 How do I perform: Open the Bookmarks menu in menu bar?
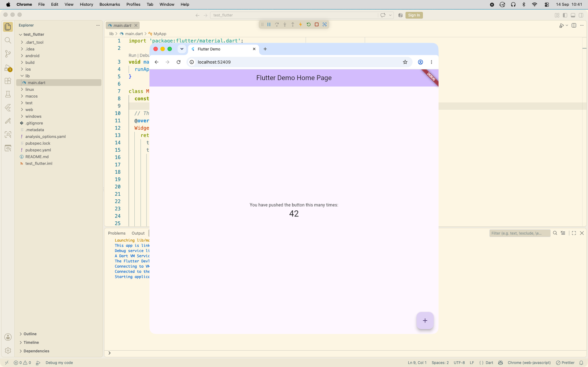109,4
